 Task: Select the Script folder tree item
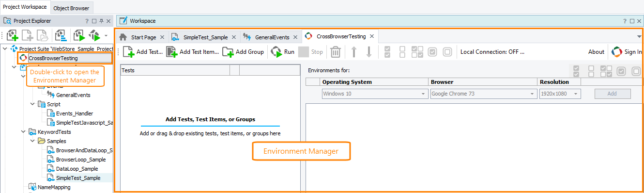point(54,104)
